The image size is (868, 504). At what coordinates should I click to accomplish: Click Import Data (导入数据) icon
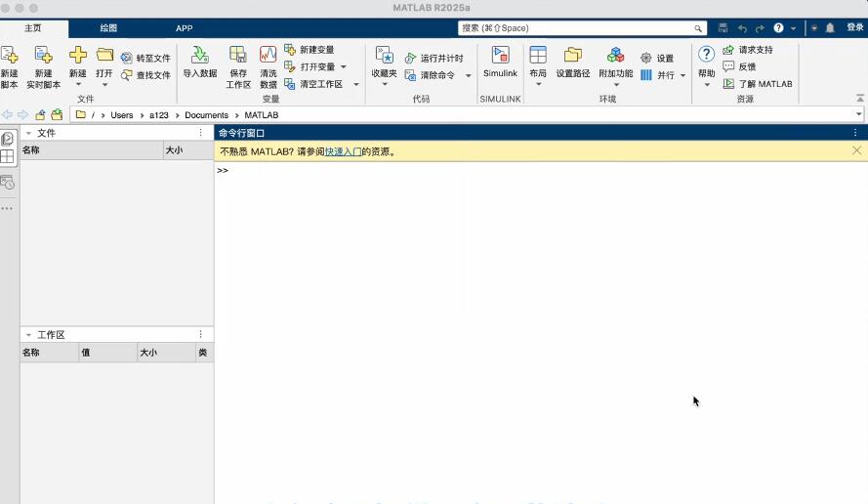[x=200, y=55]
